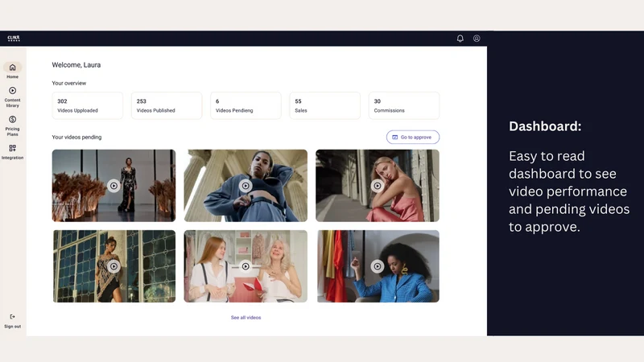
Task: Open the Content library sidebar icon
Action: point(12,90)
